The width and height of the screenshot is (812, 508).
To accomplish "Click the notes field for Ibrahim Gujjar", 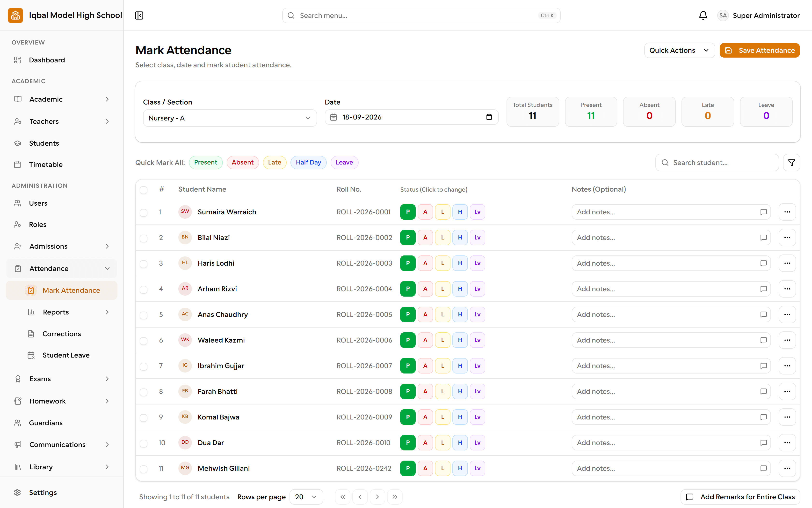I will point(671,366).
